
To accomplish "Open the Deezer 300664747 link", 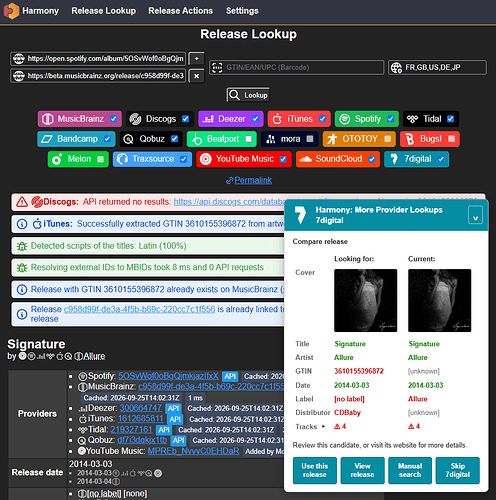I will 140,408.
